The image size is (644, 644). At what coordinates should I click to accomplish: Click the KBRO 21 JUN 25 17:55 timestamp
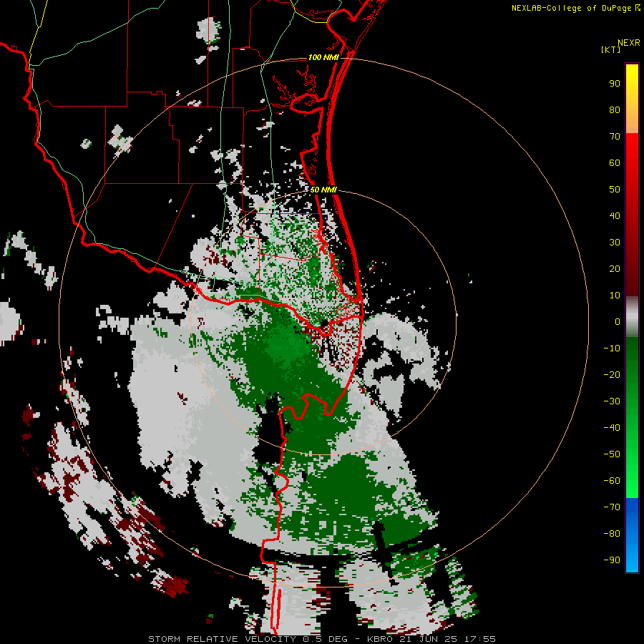click(x=431, y=639)
